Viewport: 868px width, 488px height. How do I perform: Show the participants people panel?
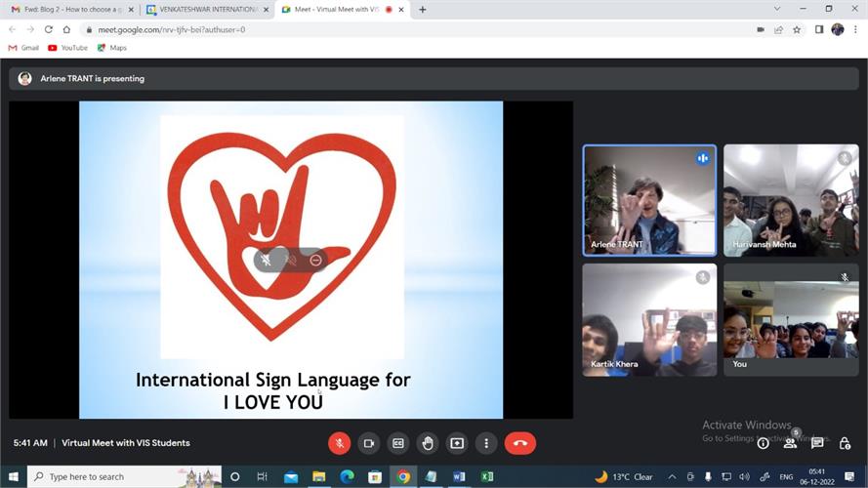point(790,443)
